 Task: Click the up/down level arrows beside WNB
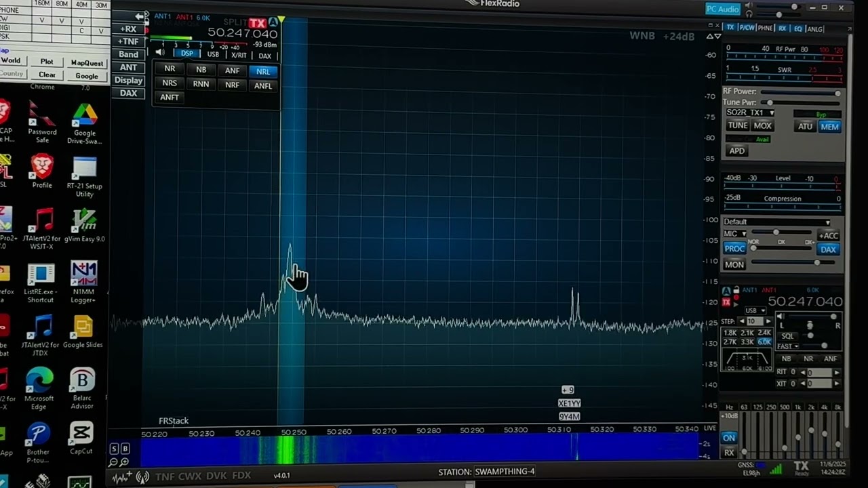point(713,36)
